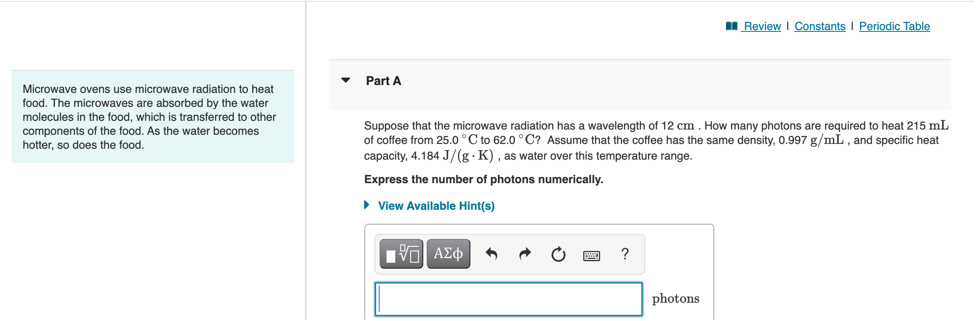
Task: Open the Review page
Action: 762,26
